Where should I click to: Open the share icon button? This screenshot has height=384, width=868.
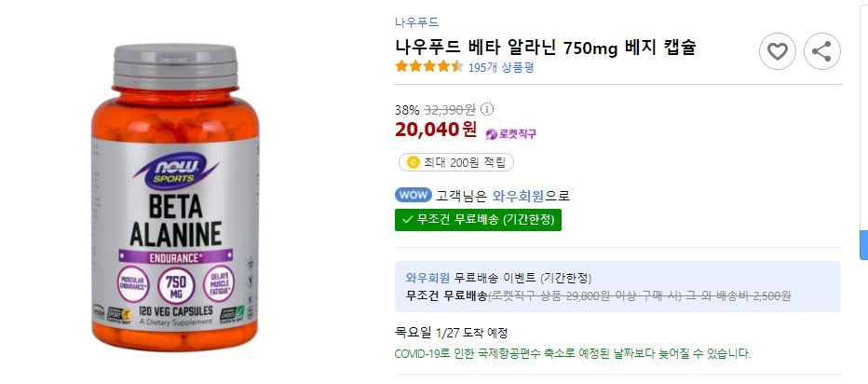(821, 51)
